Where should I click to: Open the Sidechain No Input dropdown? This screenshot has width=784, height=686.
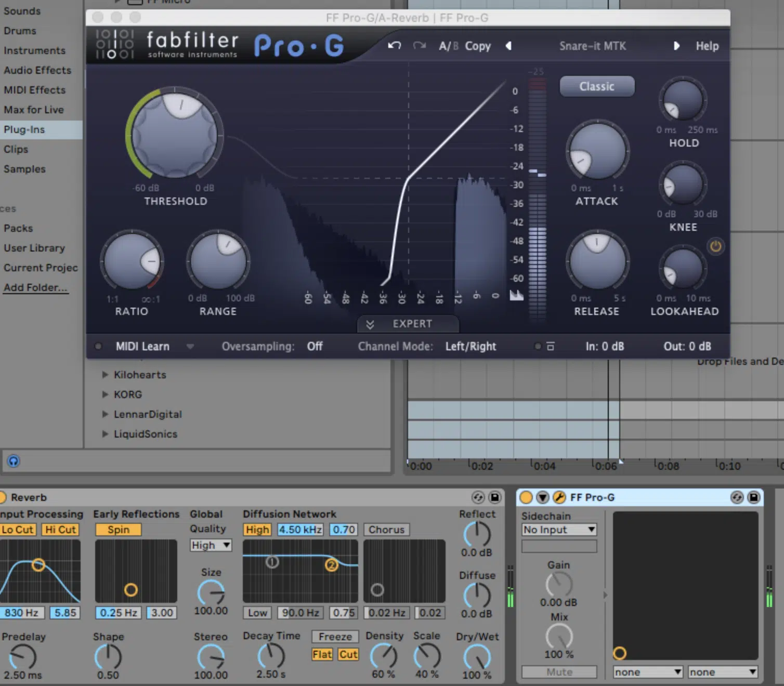click(x=559, y=530)
